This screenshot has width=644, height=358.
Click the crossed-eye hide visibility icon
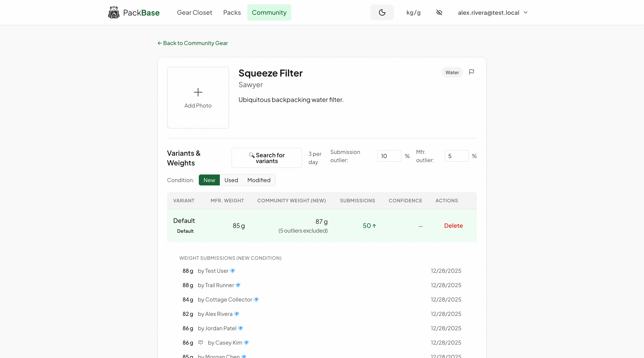439,12
